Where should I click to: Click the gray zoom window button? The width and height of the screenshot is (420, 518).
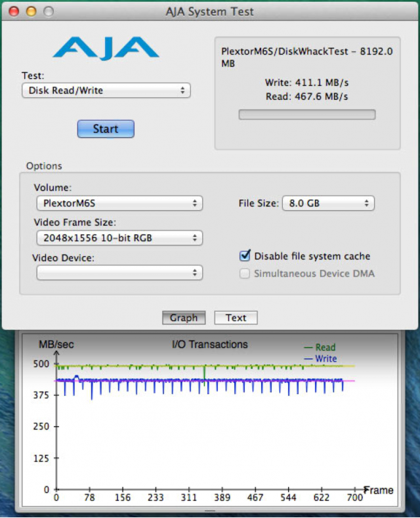click(49, 12)
